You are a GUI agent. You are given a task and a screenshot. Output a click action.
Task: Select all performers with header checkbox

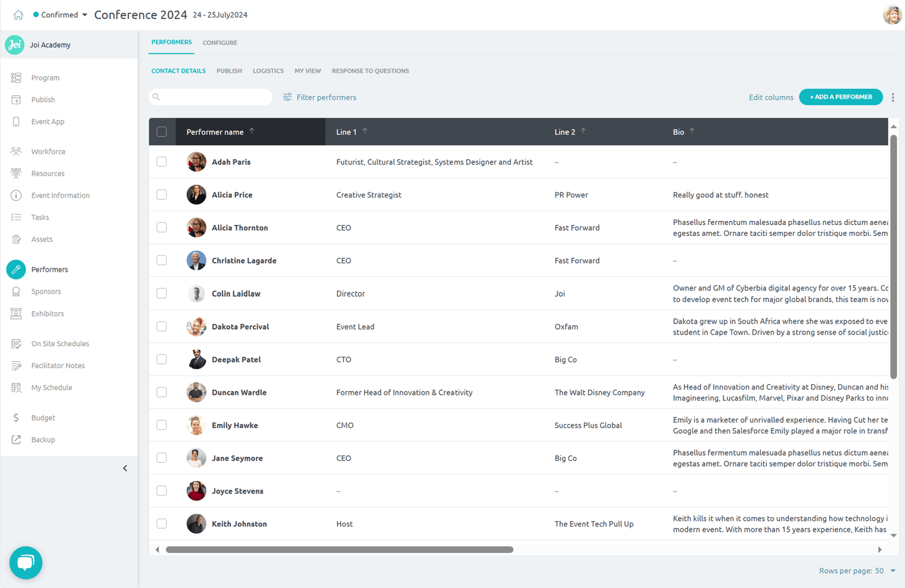pyautogui.click(x=161, y=132)
